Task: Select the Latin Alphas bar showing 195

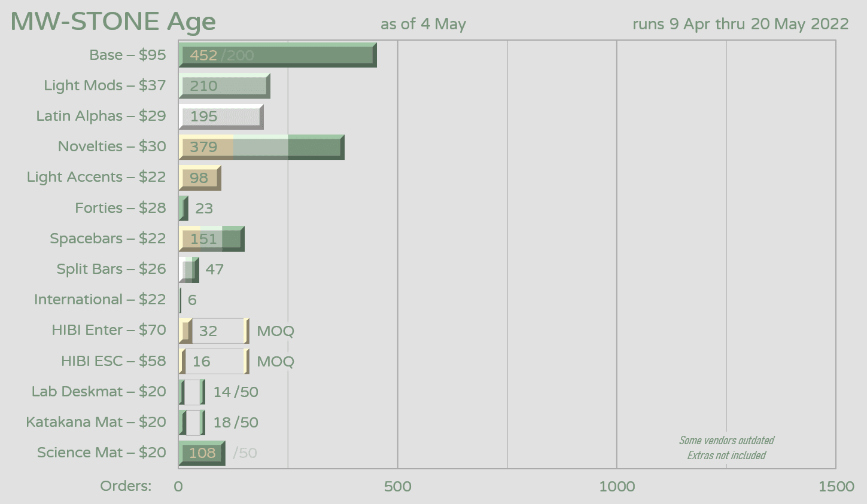Action: click(221, 117)
